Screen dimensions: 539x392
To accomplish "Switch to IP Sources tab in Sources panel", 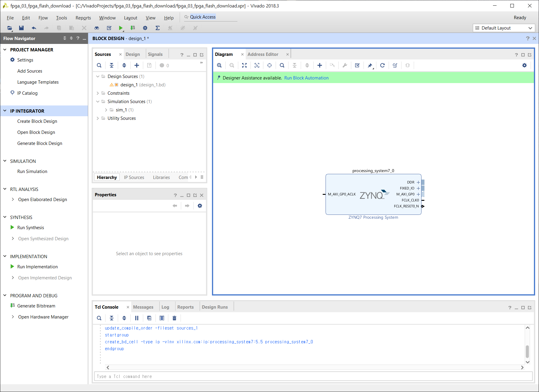I will (x=134, y=177).
